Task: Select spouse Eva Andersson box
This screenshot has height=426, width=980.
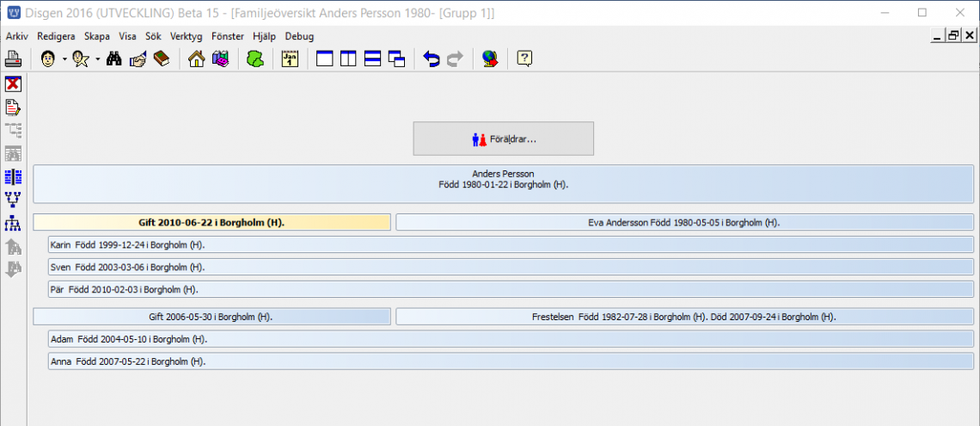Action: pyautogui.click(x=684, y=222)
